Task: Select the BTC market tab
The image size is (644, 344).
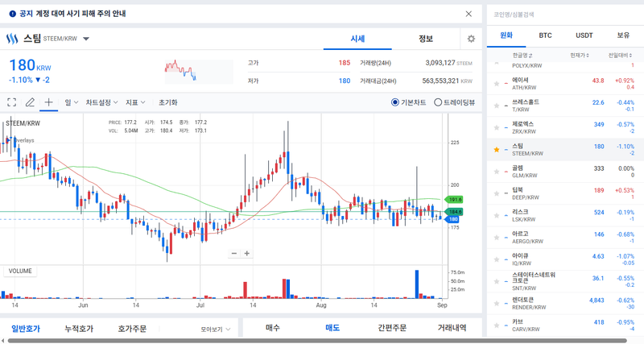Action: 545,35
